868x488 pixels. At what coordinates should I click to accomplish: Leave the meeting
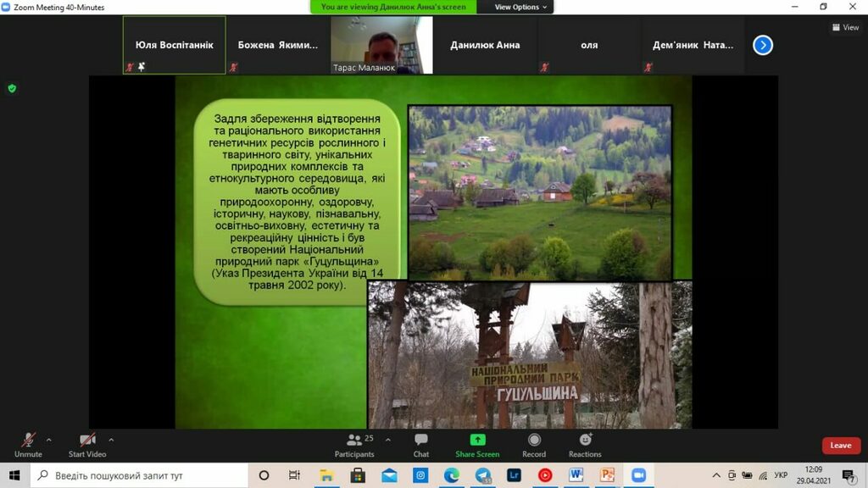[840, 446]
